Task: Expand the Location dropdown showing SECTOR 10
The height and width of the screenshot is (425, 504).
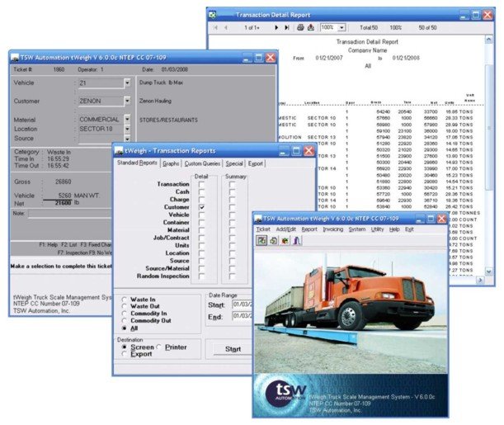Action: pyautogui.click(x=128, y=129)
